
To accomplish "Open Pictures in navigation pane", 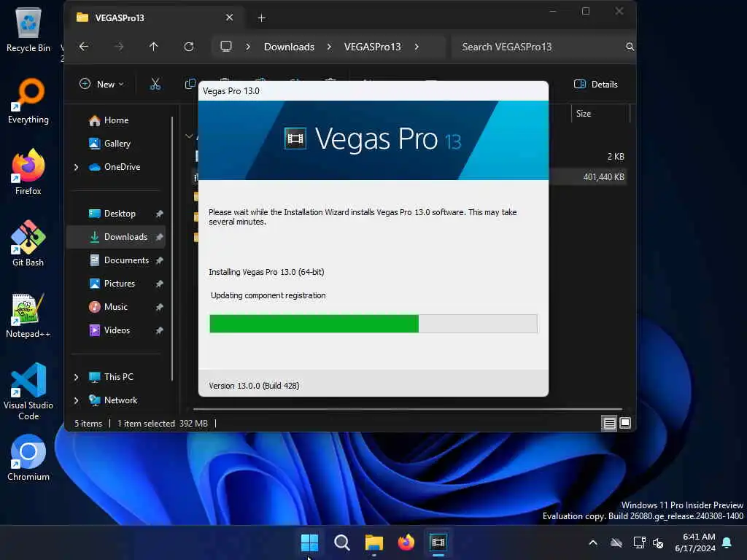I will point(116,284).
